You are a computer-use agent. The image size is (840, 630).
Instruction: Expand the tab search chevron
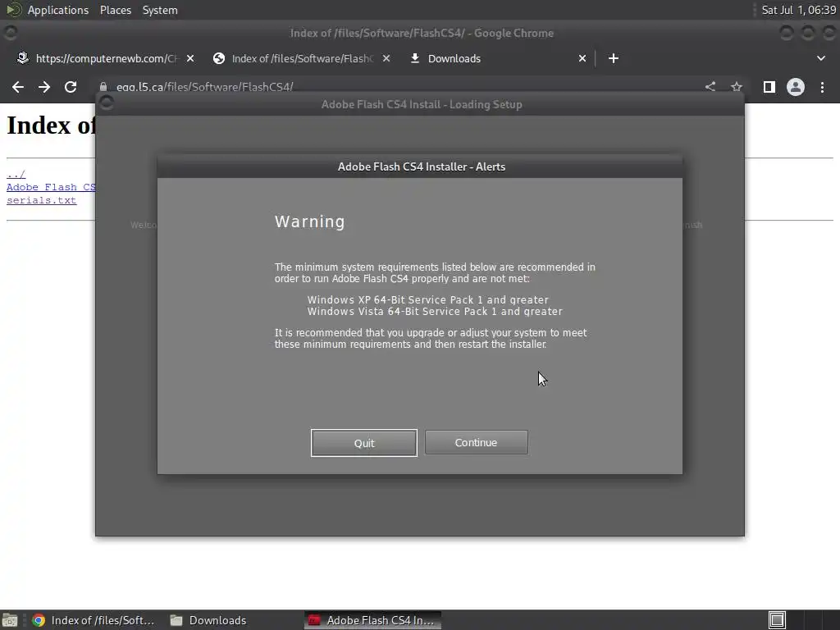(820, 58)
